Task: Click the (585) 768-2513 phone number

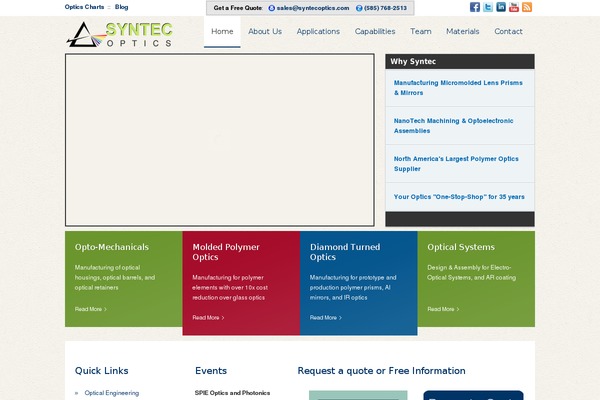Action: [x=385, y=8]
